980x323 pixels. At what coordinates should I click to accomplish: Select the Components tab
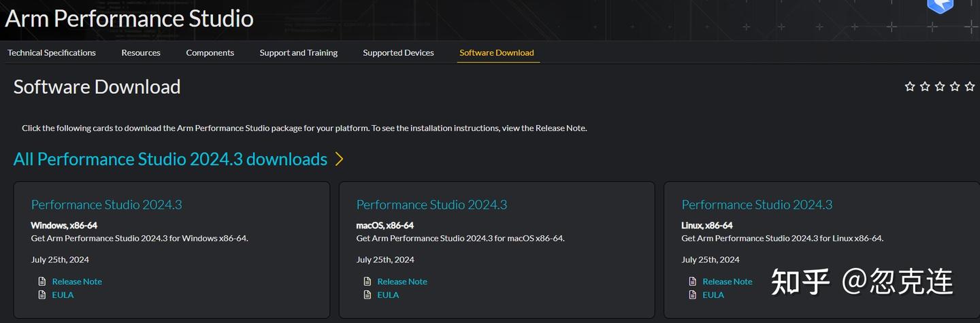(x=210, y=52)
